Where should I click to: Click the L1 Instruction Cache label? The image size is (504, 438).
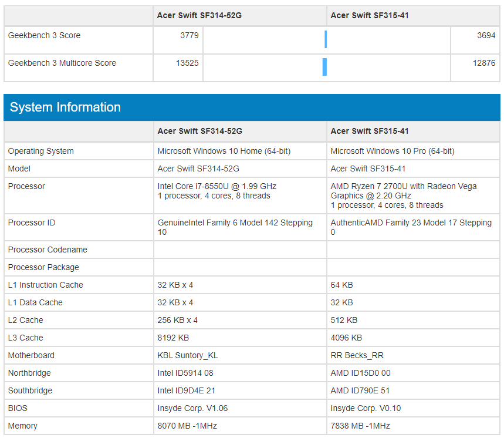click(x=46, y=285)
